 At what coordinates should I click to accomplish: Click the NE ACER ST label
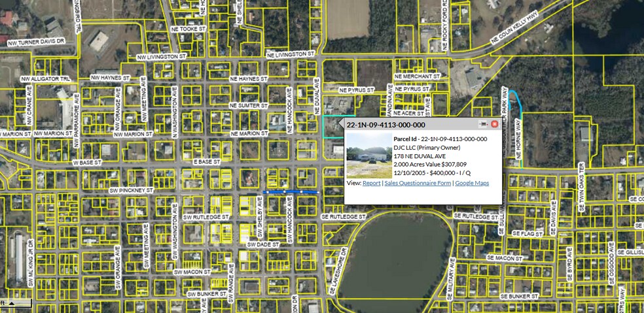coord(408,112)
